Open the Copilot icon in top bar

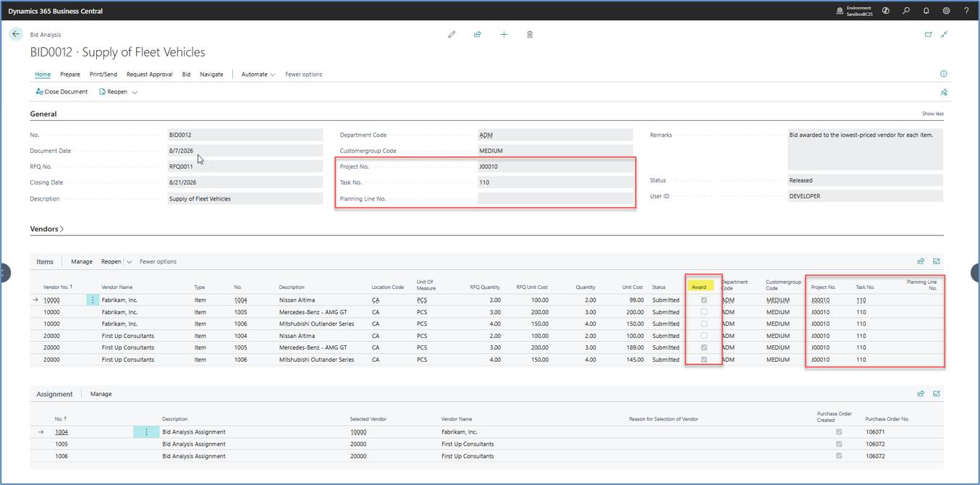click(886, 11)
